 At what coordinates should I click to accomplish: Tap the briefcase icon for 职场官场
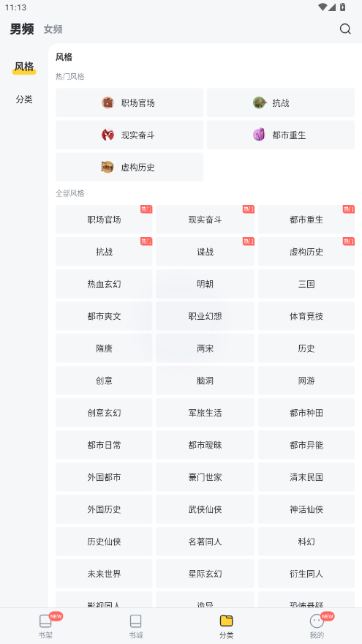click(108, 102)
